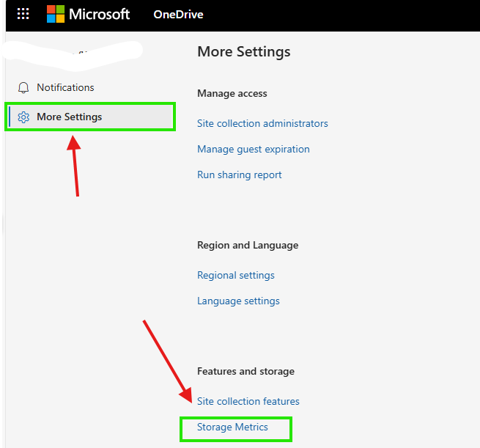The image size is (480, 448).
Task: Open Site collection features
Action: pyautogui.click(x=248, y=401)
